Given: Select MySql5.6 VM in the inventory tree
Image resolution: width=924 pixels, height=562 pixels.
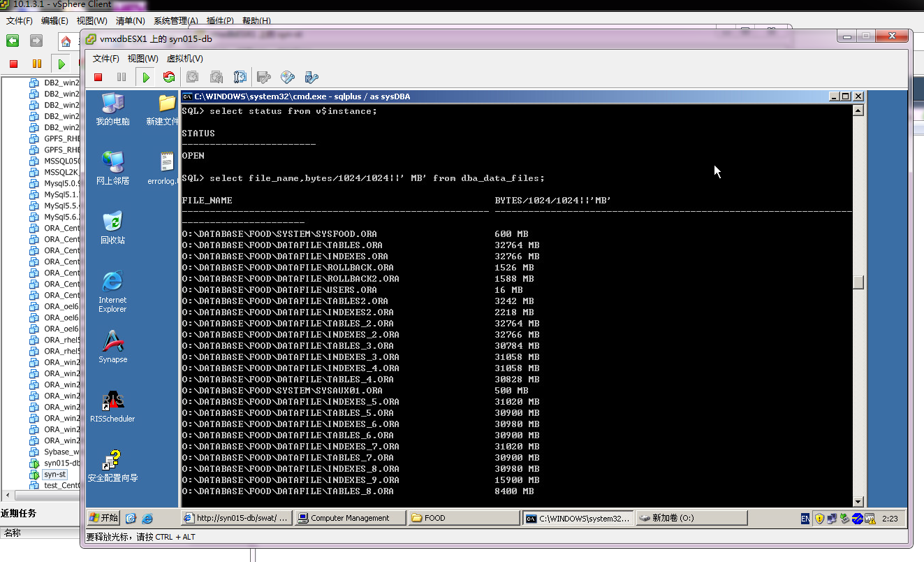Looking at the screenshot, I should (61, 217).
